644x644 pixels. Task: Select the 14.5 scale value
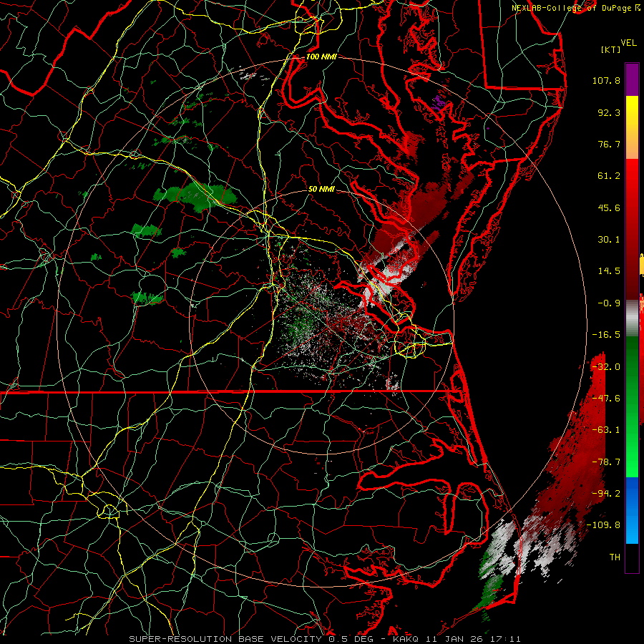[609, 271]
